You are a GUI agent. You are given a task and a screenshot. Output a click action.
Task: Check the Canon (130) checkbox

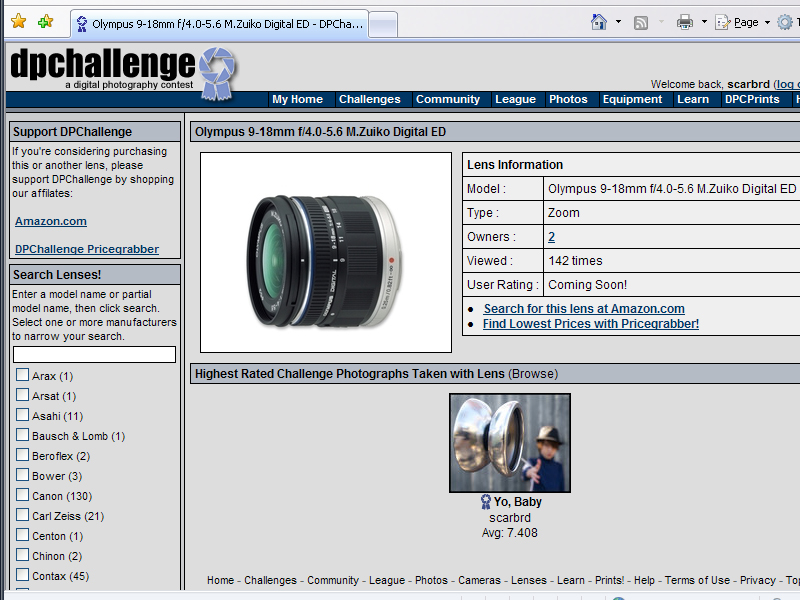[22, 494]
